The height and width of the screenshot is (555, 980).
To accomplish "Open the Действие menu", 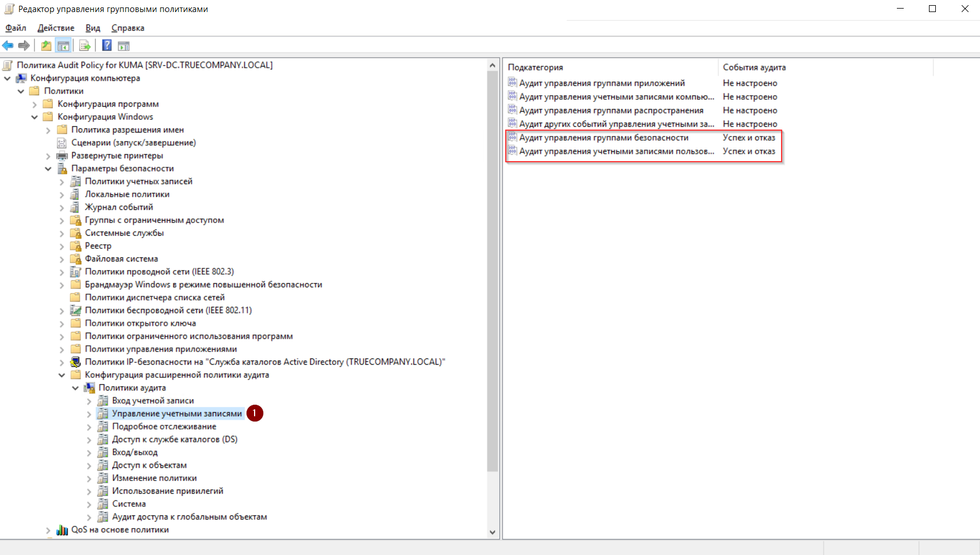I will pos(56,28).
